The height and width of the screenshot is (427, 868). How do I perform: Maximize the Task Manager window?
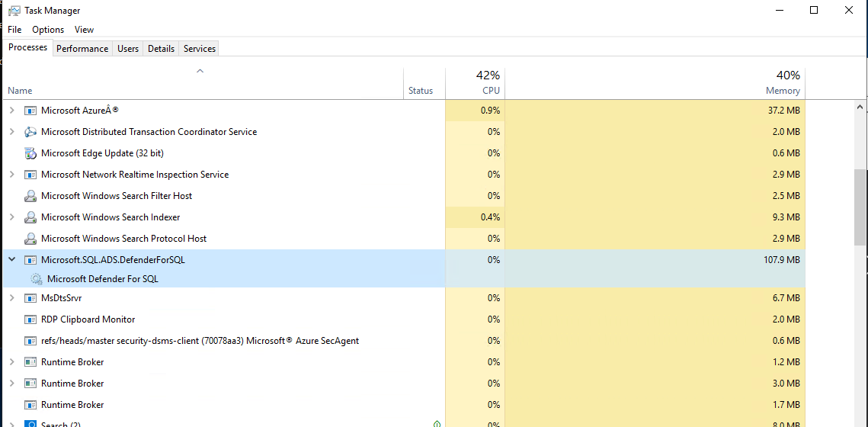pos(814,10)
